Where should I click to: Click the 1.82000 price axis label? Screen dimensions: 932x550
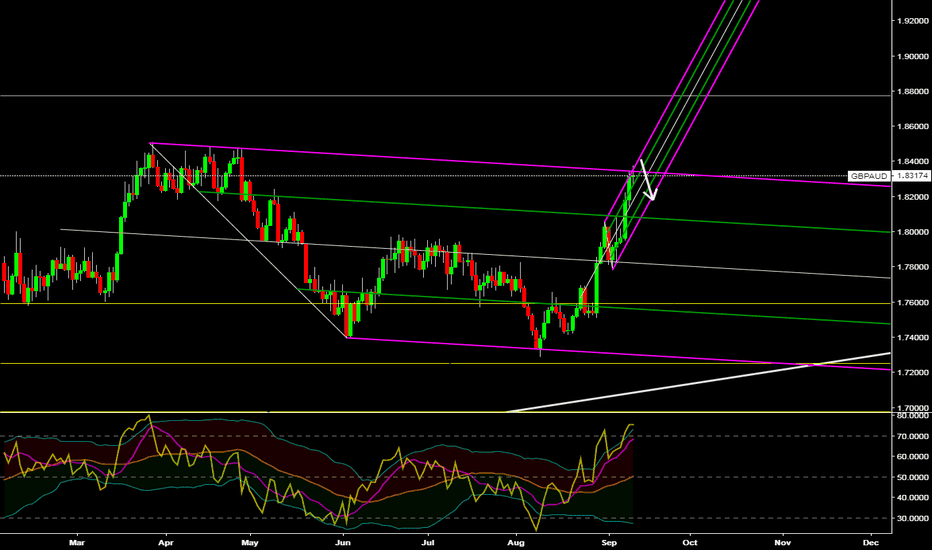click(x=912, y=197)
